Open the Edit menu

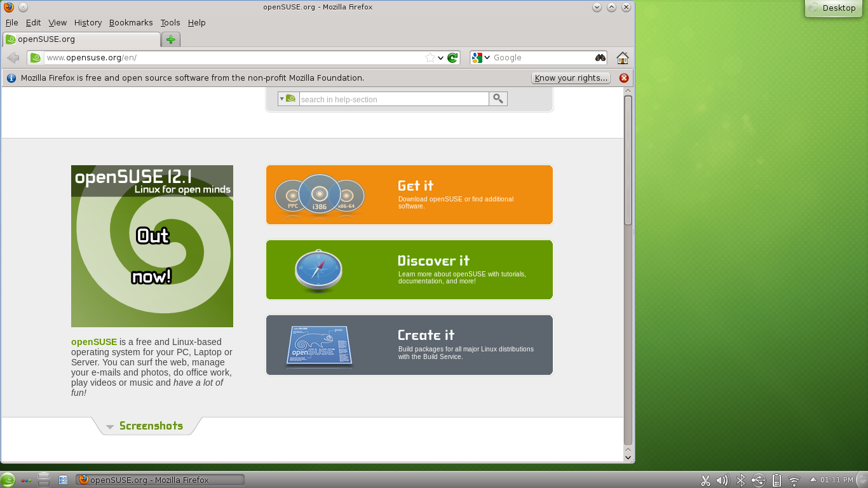pyautogui.click(x=33, y=23)
